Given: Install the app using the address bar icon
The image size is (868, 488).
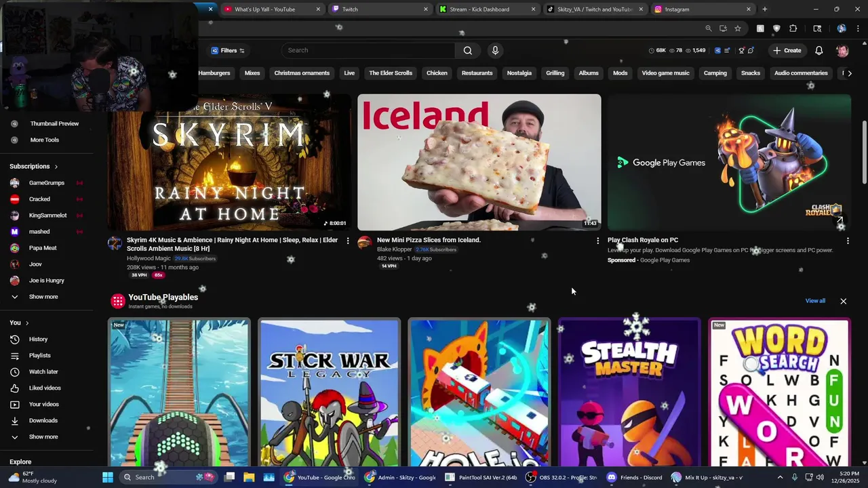Looking at the screenshot, I should (x=723, y=28).
